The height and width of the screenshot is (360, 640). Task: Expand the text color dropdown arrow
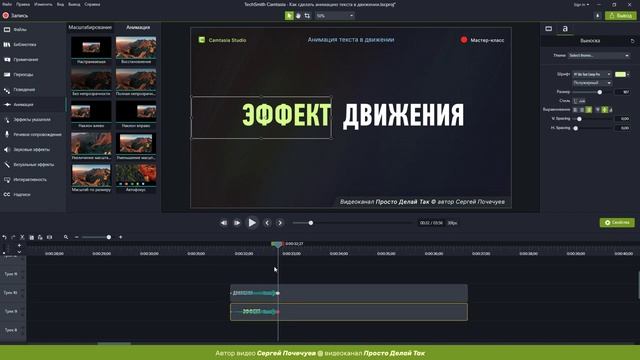pos(628,74)
